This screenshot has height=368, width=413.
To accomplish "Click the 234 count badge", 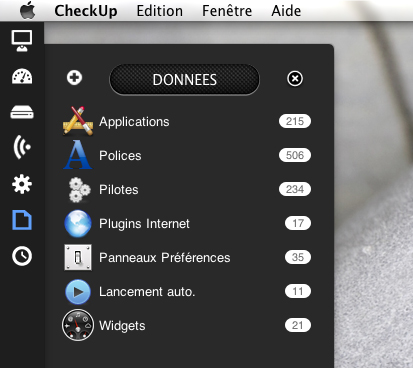I will tap(295, 189).
